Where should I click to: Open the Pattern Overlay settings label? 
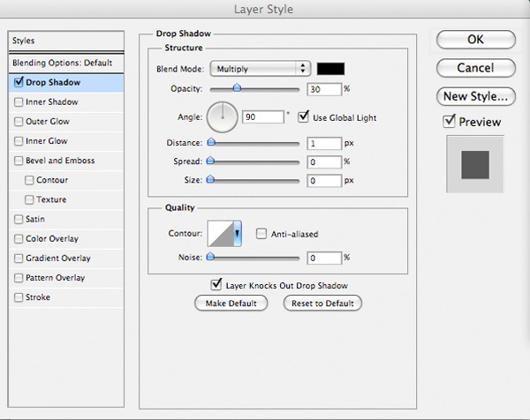pos(56,278)
